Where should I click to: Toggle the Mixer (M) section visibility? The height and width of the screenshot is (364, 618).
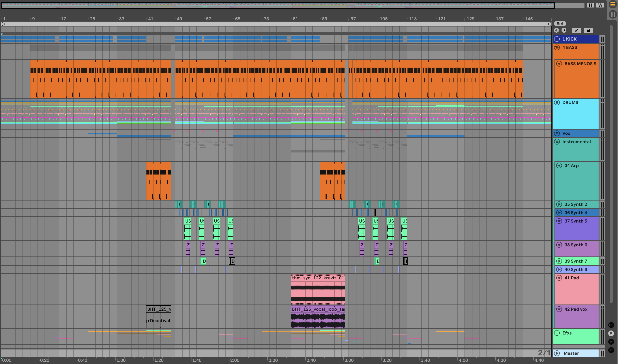[x=611, y=342]
